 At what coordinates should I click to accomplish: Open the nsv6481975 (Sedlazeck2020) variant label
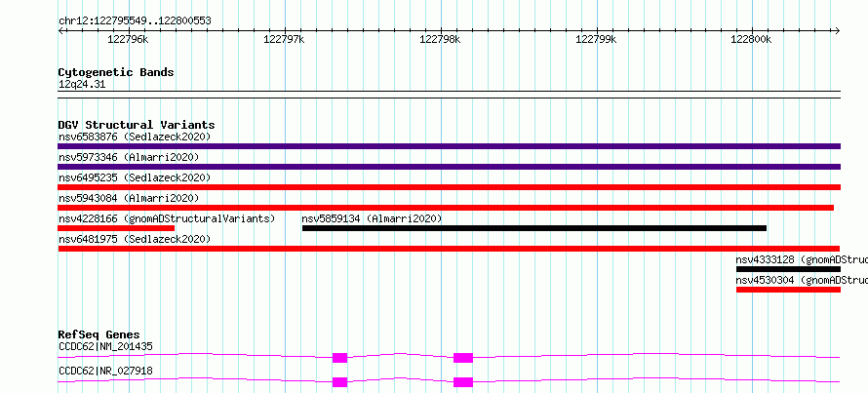click(135, 239)
